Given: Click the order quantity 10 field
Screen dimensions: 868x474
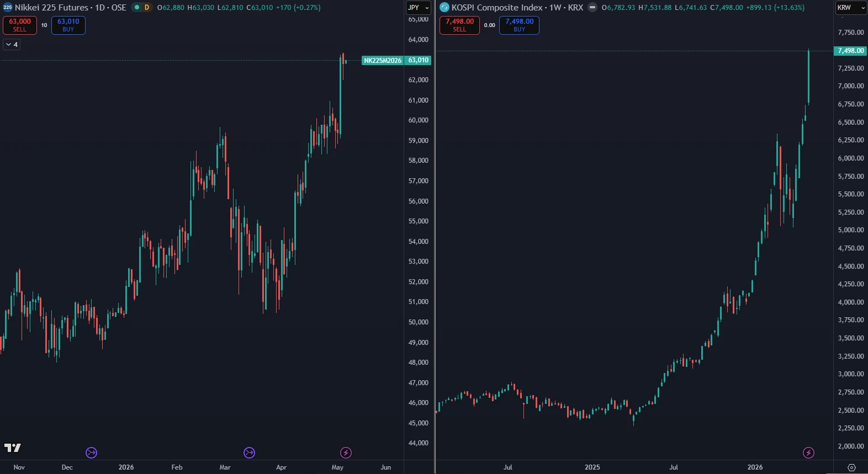Looking at the screenshot, I should [44, 25].
